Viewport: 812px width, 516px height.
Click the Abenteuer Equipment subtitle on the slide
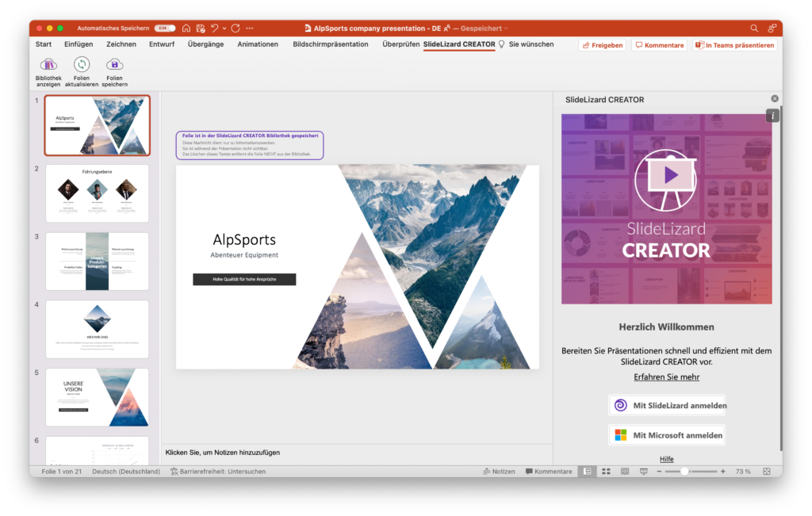coord(244,255)
